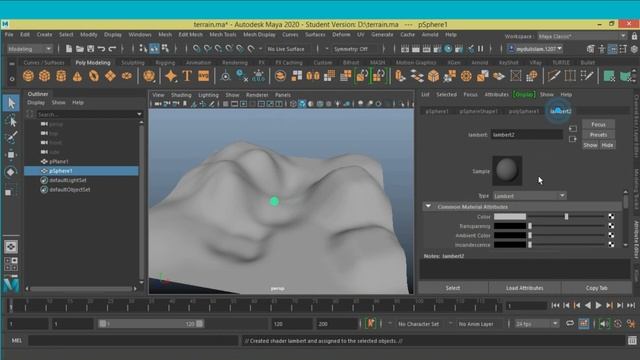Click the Undo arrow icon
The height and width of the screenshot is (360, 640).
point(101,49)
